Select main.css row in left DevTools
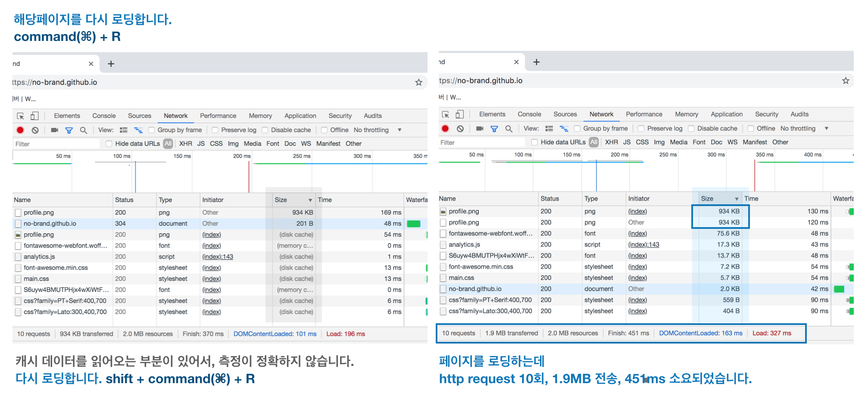The width and height of the screenshot is (868, 406). (220, 279)
